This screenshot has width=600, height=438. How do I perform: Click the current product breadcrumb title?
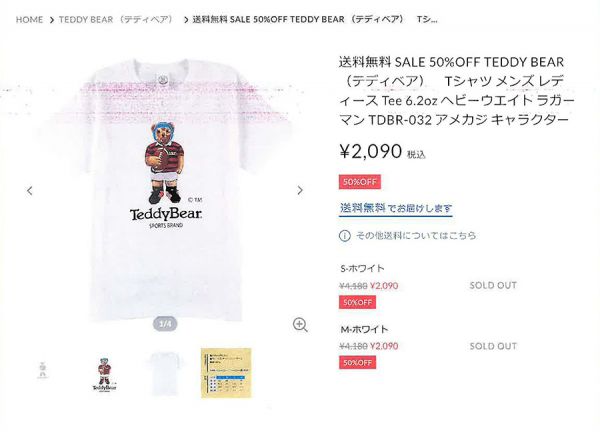[x=315, y=20]
